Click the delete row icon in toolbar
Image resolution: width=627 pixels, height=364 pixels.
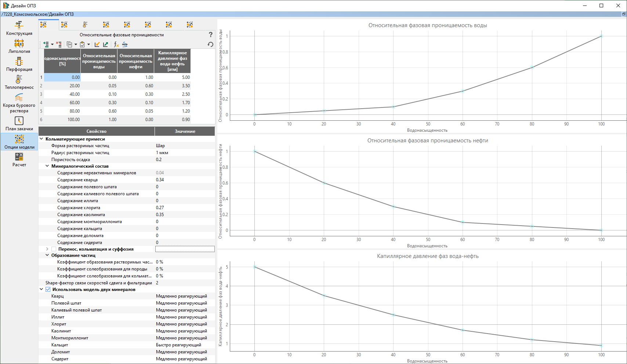pyautogui.click(x=59, y=44)
